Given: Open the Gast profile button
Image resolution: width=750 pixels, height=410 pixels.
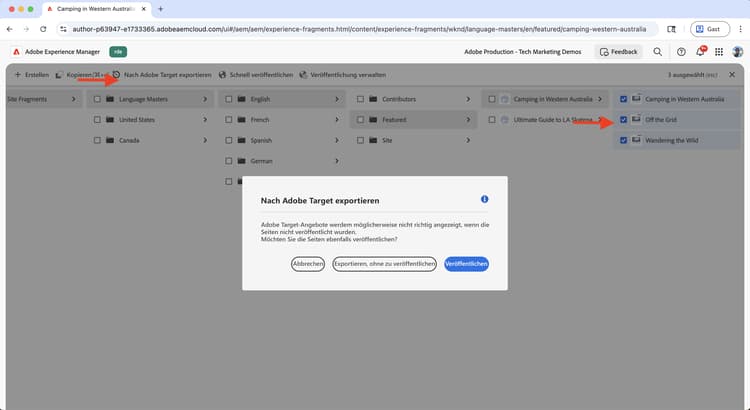Looking at the screenshot, I should (x=710, y=29).
